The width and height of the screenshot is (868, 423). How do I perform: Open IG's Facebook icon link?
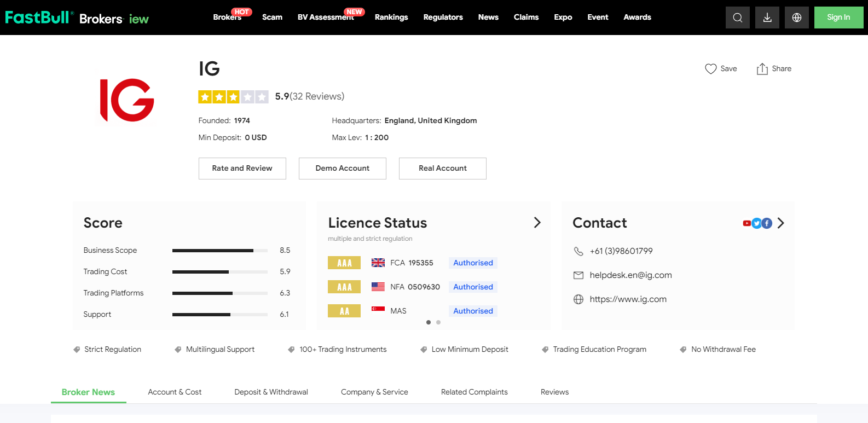point(767,223)
